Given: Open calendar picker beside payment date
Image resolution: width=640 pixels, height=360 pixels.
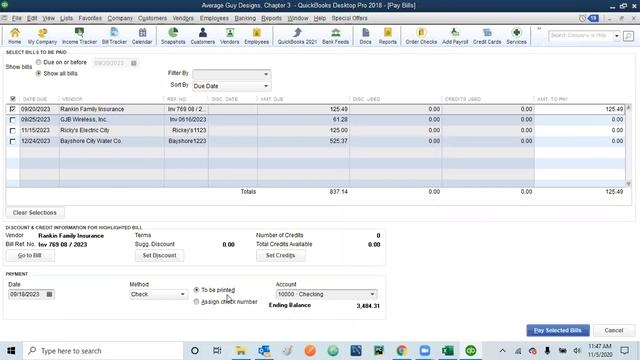Looking at the screenshot, I should coord(49,294).
